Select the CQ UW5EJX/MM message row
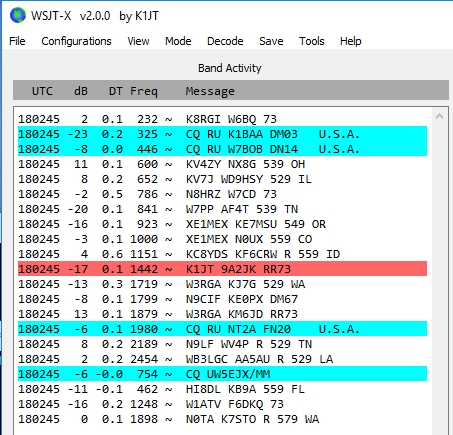The height and width of the screenshot is (435, 453). (x=222, y=374)
